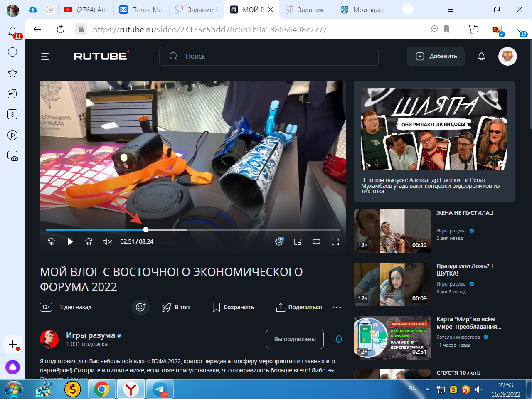
Task: Skip video forward 10 seconds
Action: click(89, 241)
